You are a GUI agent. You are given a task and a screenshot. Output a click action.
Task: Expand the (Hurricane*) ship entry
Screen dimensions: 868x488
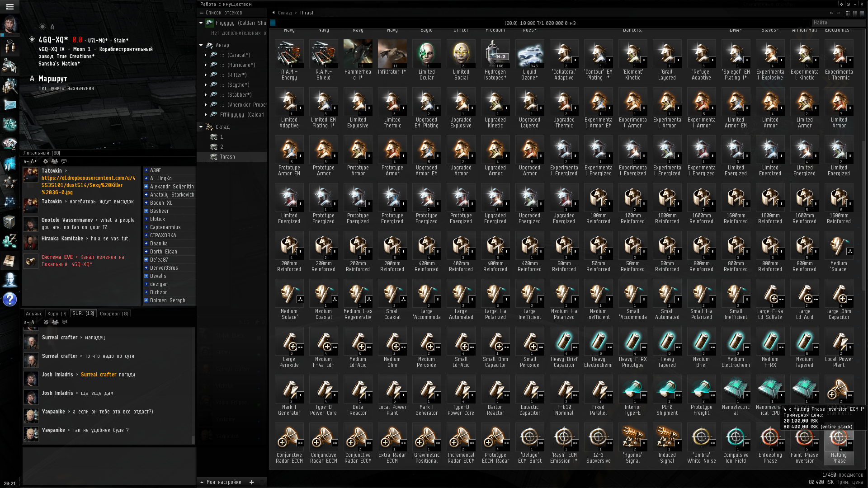click(206, 65)
